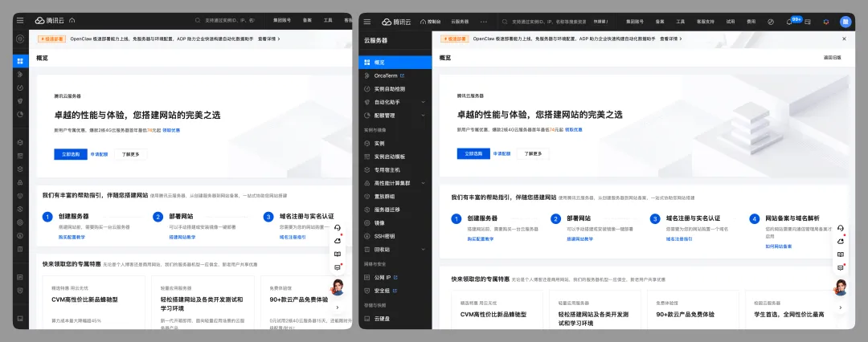Image resolution: width=868 pixels, height=342 pixels.
Task: Open the notification bell with 99+ badge
Action: point(789,22)
